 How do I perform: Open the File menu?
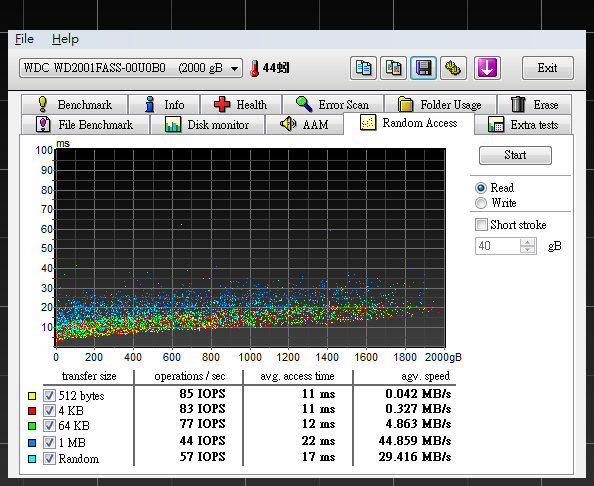[x=24, y=39]
